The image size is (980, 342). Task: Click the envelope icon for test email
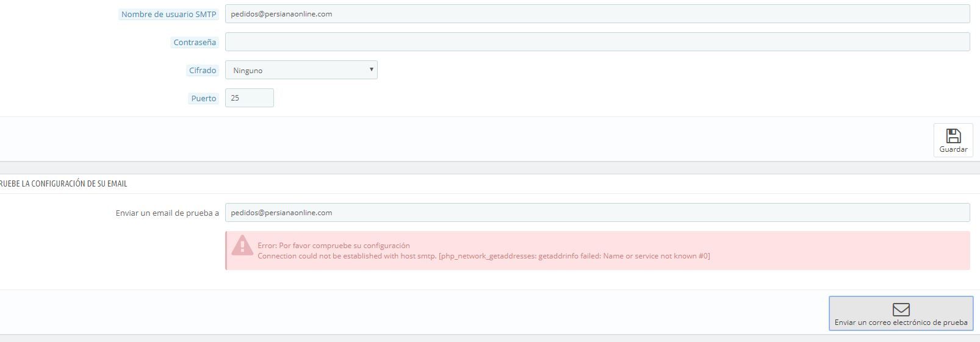click(x=901, y=310)
